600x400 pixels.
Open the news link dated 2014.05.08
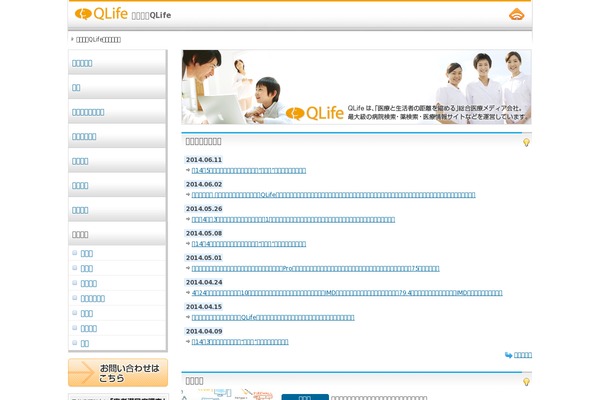249,244
